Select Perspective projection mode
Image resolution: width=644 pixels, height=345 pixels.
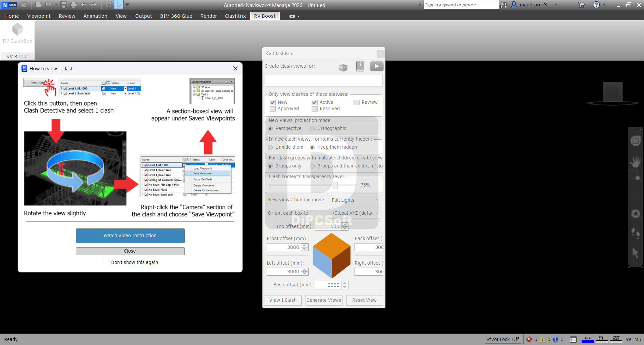[270, 129]
